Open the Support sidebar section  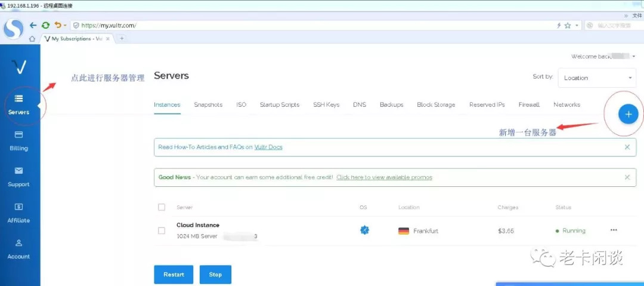click(19, 177)
